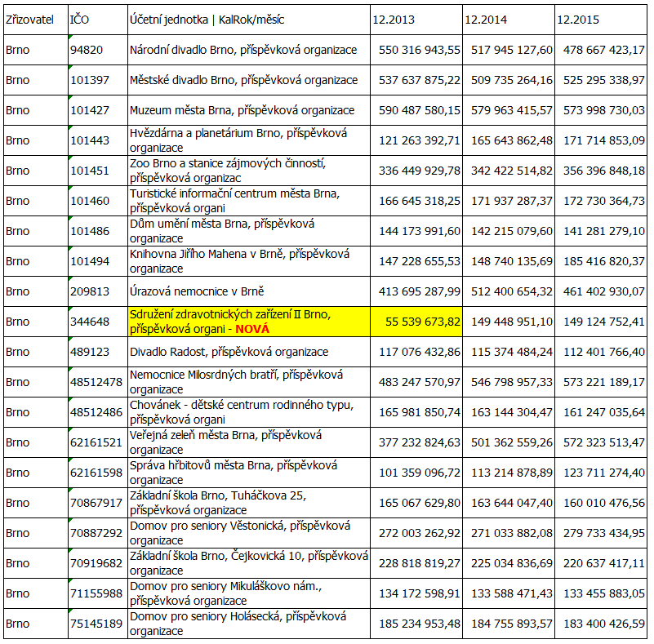This screenshot has width=654, height=644.
Task: Click value 123 711 274,40
Action: coord(601,473)
